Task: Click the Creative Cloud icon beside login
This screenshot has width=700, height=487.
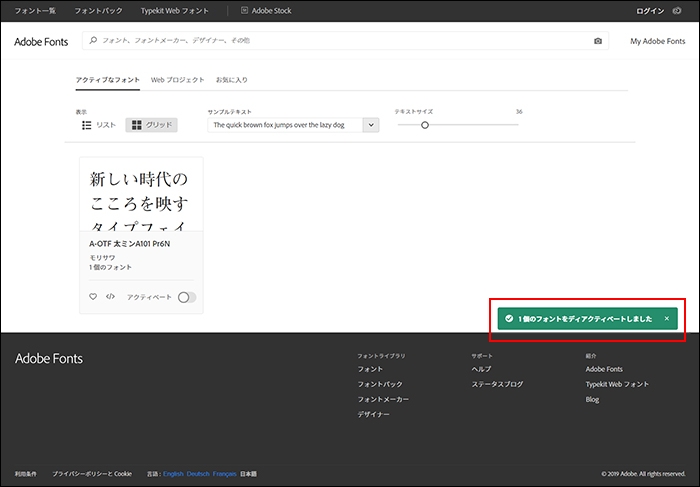Action: (677, 11)
